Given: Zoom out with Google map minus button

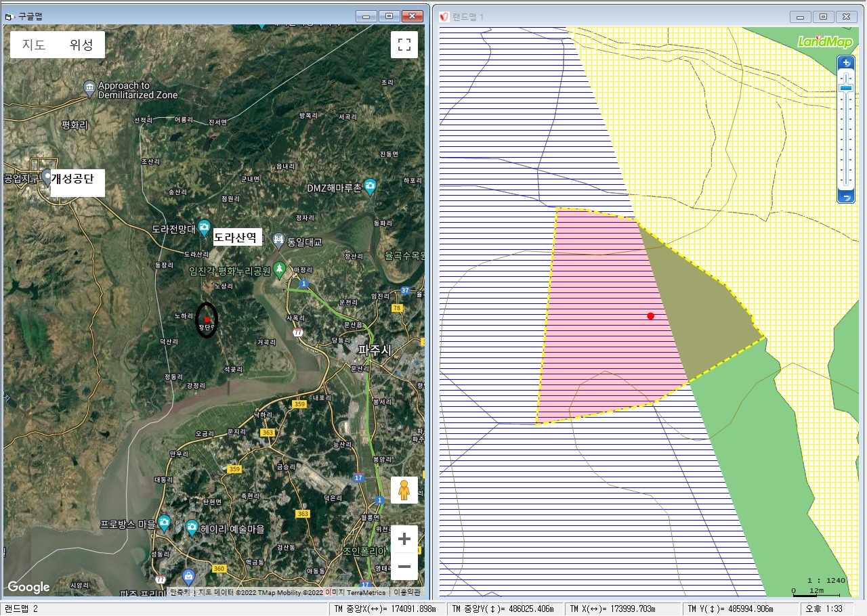Looking at the screenshot, I should click(x=404, y=567).
